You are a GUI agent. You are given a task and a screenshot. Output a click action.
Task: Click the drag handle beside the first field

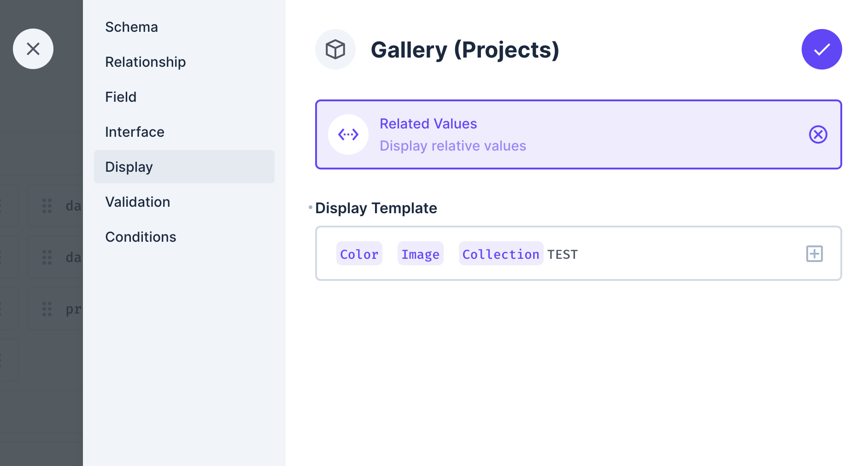point(47,206)
